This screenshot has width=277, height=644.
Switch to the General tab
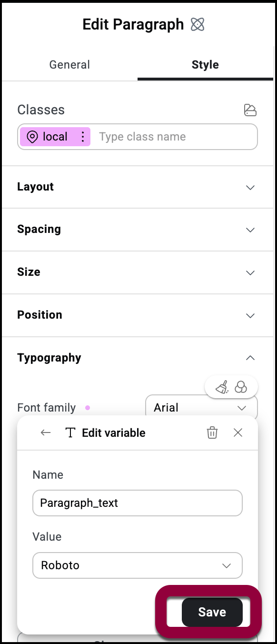69,65
